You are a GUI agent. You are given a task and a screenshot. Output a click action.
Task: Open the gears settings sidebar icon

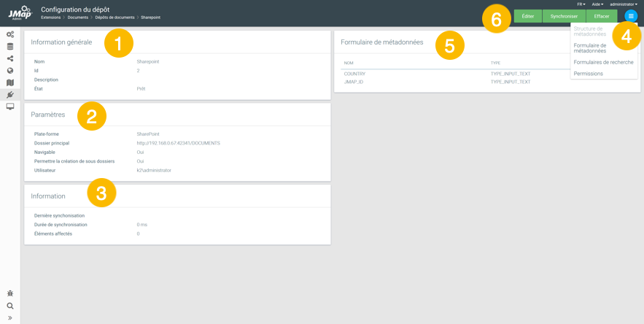pyautogui.click(x=10, y=34)
